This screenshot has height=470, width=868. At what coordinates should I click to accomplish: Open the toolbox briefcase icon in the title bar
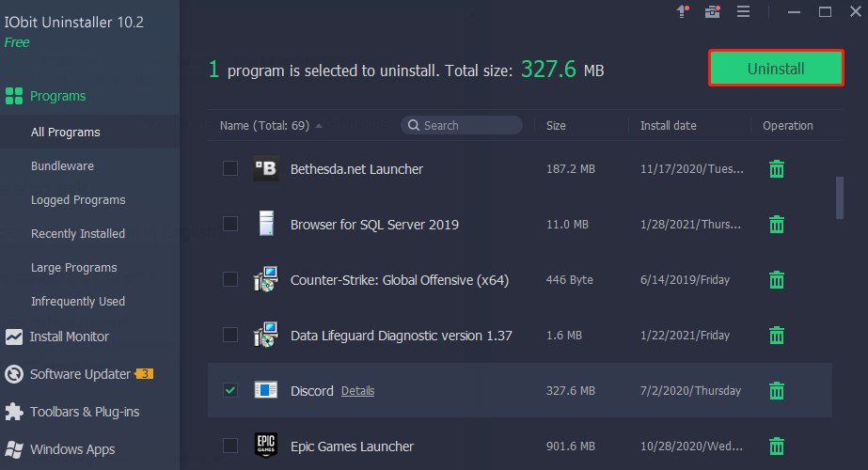(x=713, y=11)
